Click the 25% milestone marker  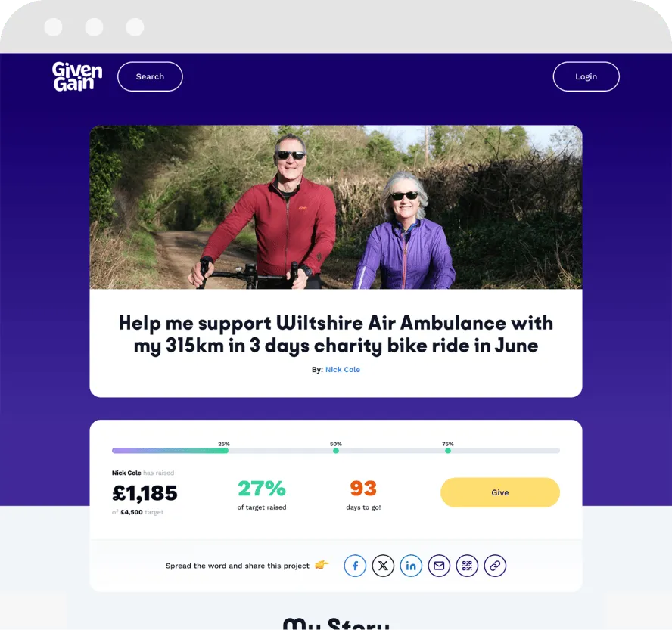click(x=224, y=450)
